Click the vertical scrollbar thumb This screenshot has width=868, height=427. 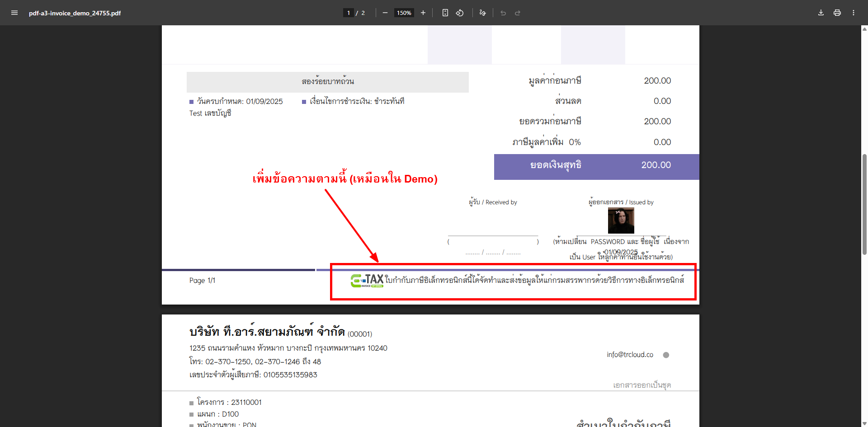[x=864, y=203]
